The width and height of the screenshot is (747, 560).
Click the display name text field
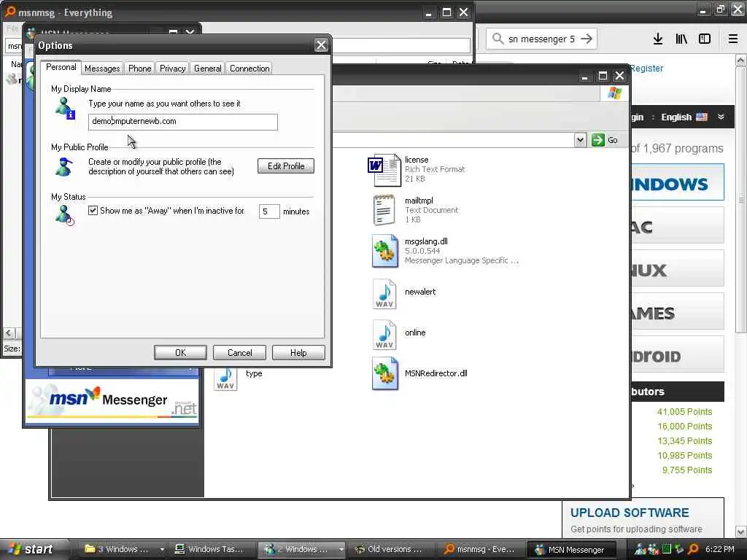click(x=183, y=122)
